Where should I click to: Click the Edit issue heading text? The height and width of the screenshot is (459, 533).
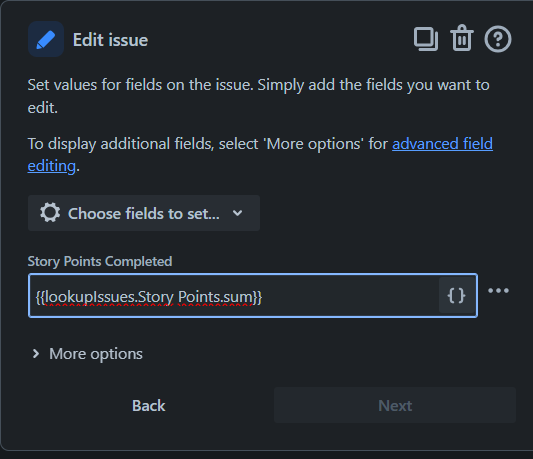(x=110, y=40)
